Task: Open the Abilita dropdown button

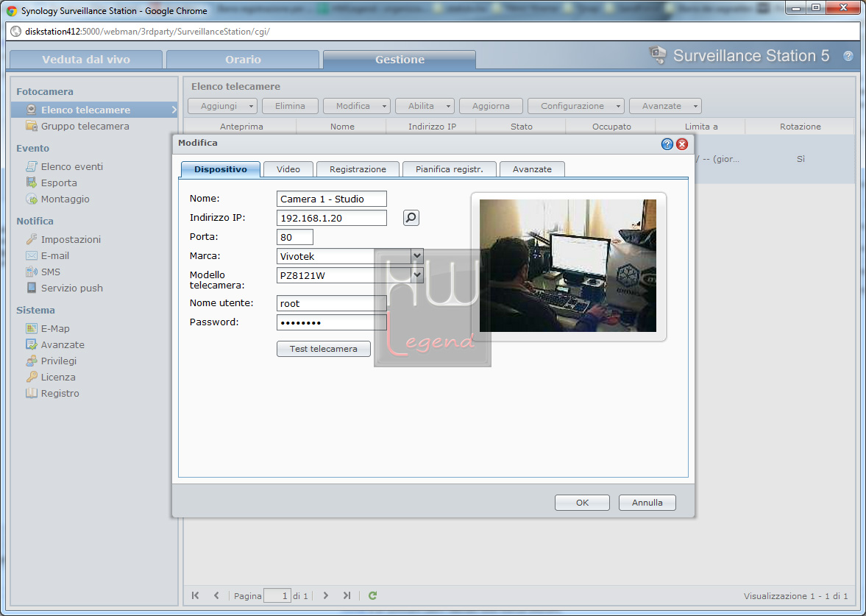Action: click(425, 106)
